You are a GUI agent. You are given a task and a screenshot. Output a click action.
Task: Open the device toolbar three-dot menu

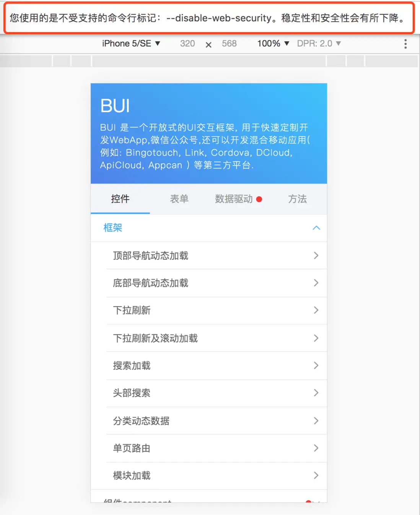[405, 44]
